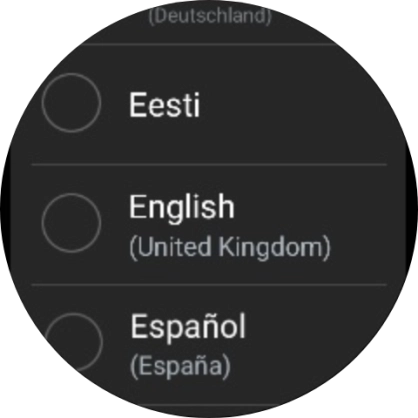Tap blank space right of English label
The height and width of the screenshot is (418, 418).
310,207
